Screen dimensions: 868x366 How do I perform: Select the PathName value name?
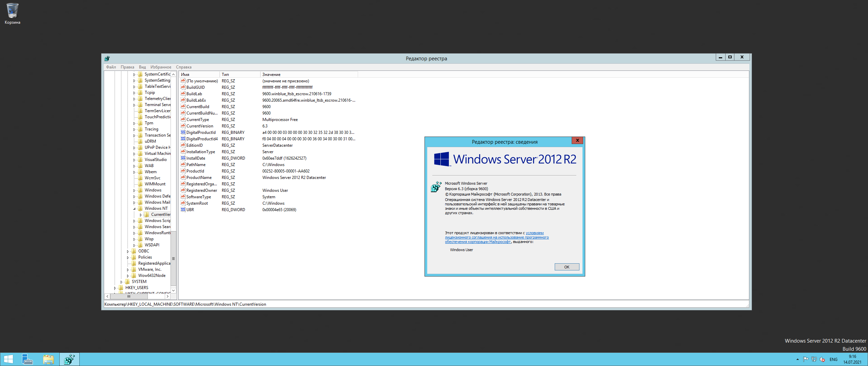point(196,165)
